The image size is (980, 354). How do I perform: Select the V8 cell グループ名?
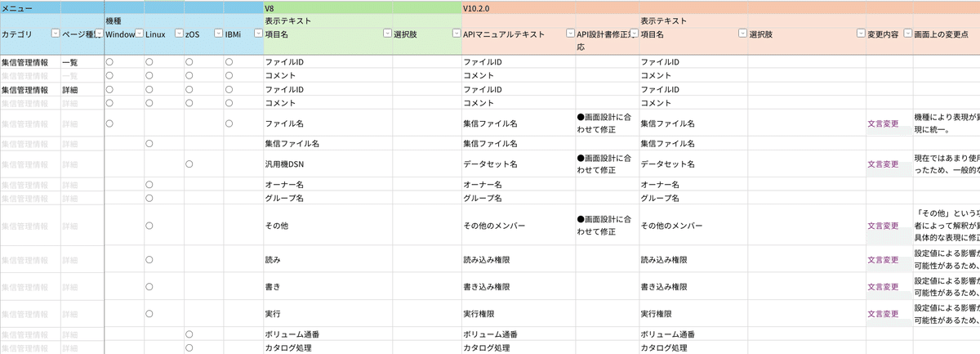coord(327,198)
